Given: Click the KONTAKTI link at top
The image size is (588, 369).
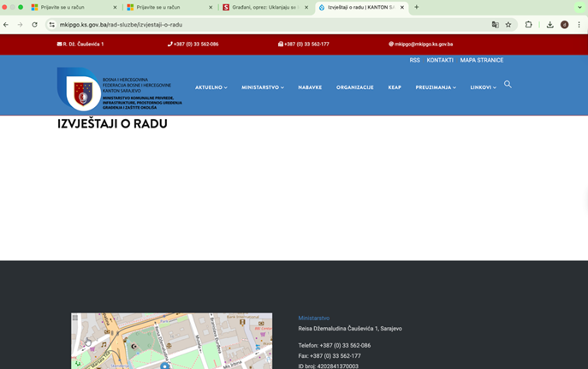Looking at the screenshot, I should point(440,61).
